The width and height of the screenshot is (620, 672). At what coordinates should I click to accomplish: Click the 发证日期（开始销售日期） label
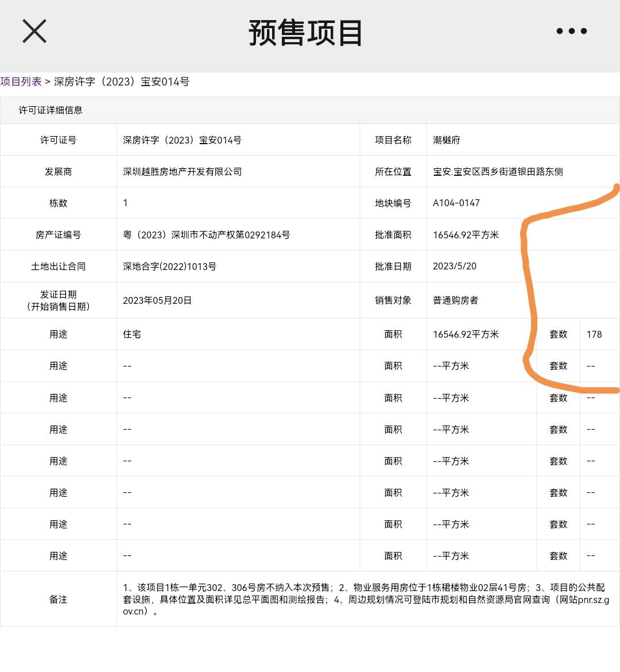[59, 300]
